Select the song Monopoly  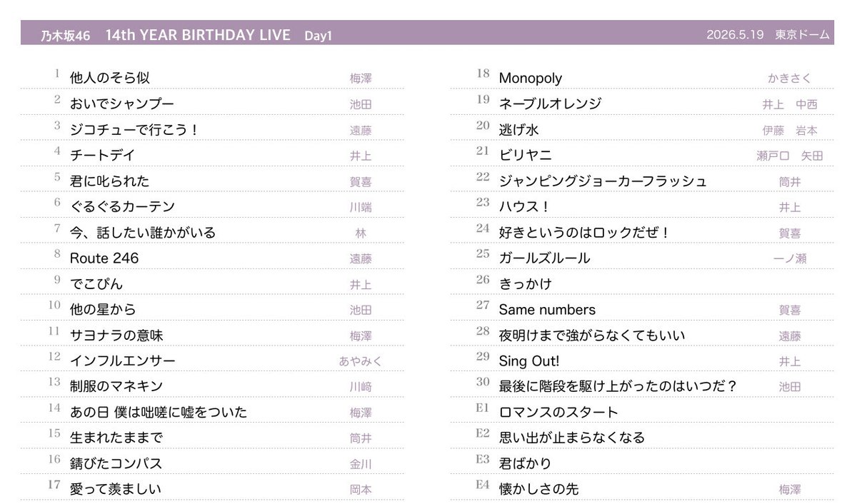(530, 78)
